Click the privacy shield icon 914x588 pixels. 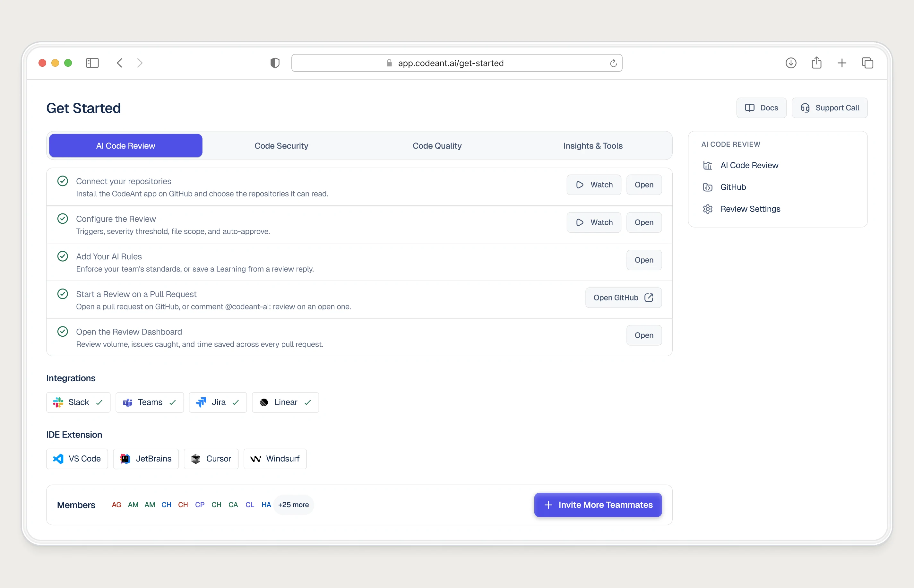[275, 63]
